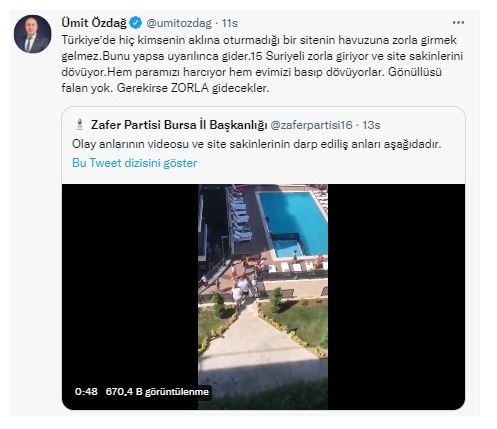Click the 11s tweet timestamp

(230, 23)
